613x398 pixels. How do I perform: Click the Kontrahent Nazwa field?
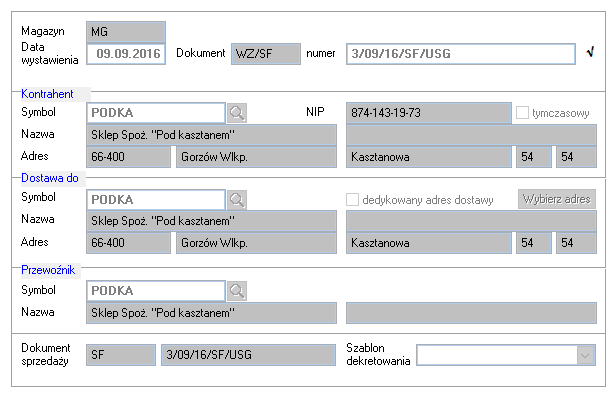coord(211,135)
